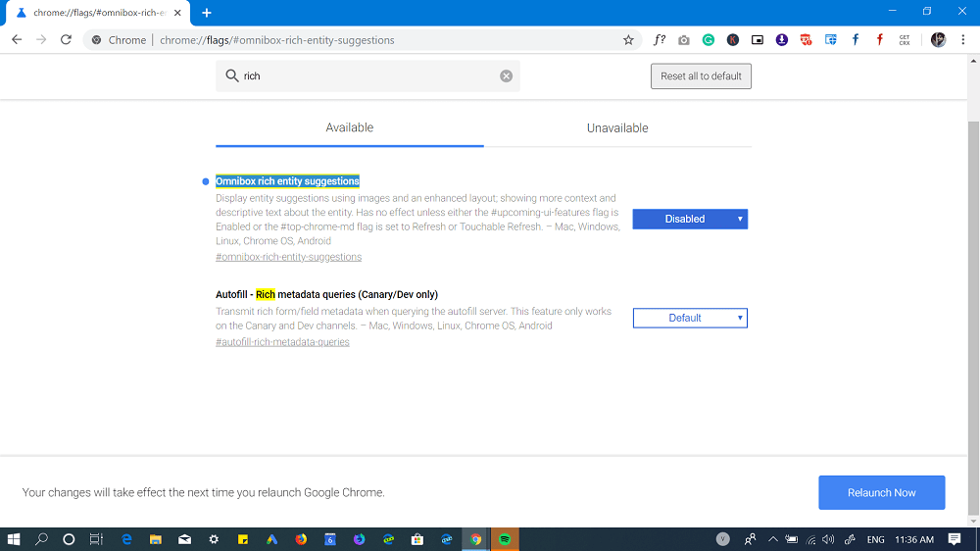
Task: Click the address bar URL
Action: tap(277, 40)
